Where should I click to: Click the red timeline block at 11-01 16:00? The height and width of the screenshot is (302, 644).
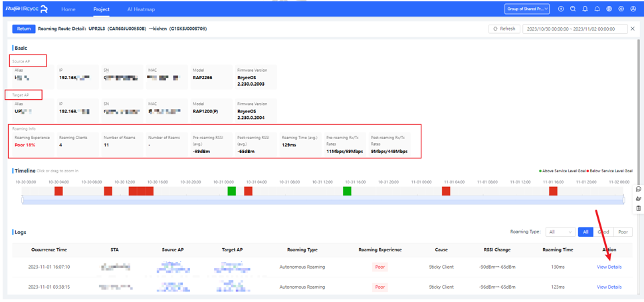[553, 191]
